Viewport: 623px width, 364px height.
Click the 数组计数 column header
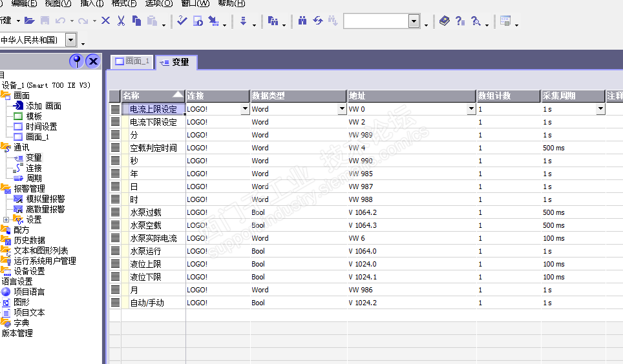(509, 96)
